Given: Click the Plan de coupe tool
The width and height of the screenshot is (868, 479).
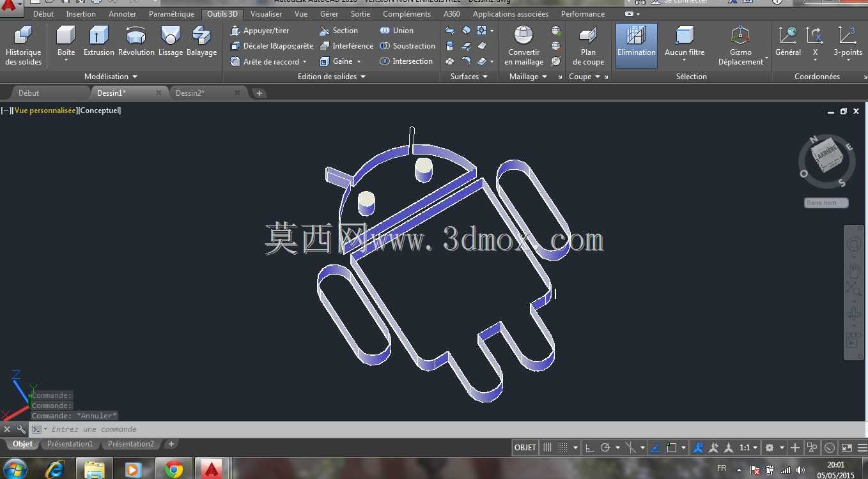Looking at the screenshot, I should 588,46.
